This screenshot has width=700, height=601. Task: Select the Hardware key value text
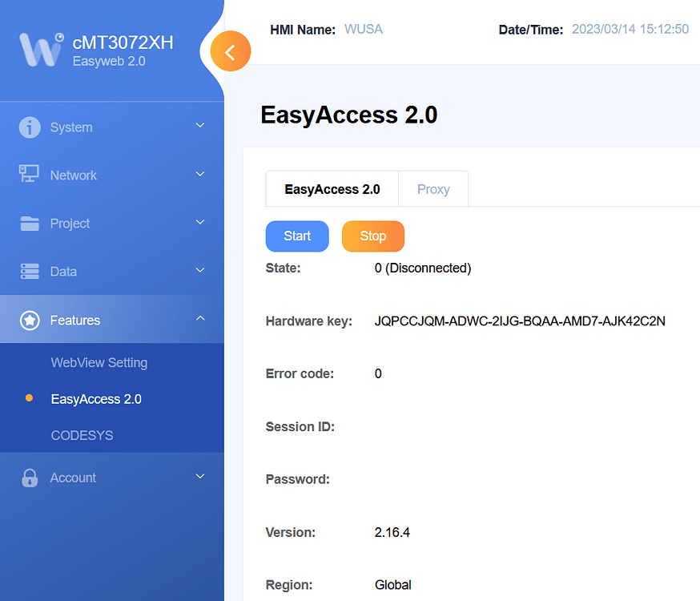pos(521,321)
